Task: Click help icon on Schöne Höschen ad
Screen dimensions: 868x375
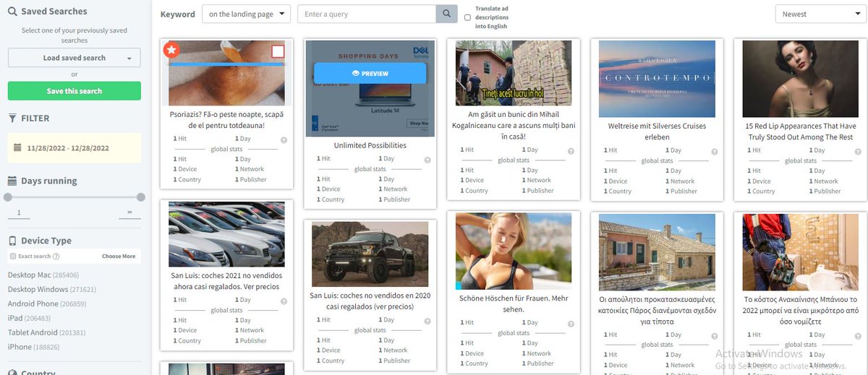Action: pos(571,324)
